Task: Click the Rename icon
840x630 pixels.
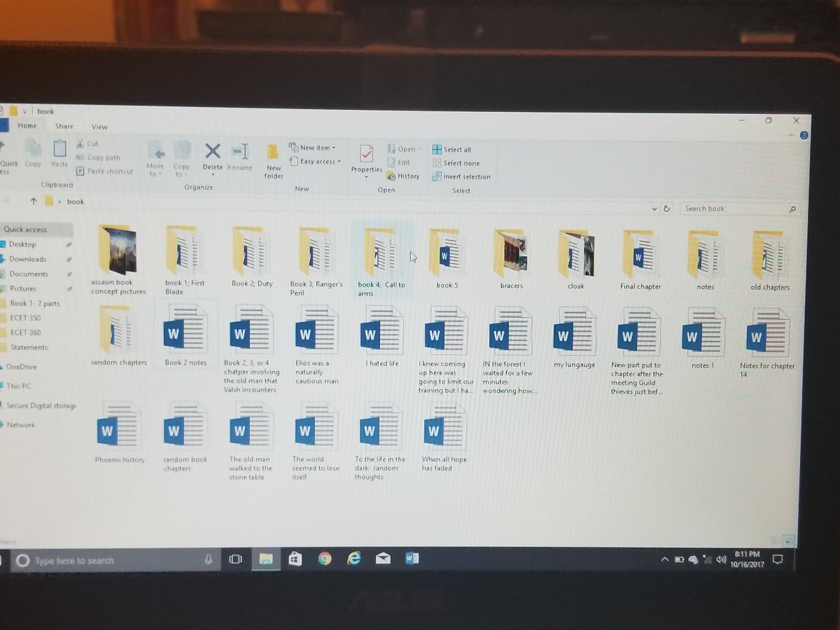Action: coord(240,151)
